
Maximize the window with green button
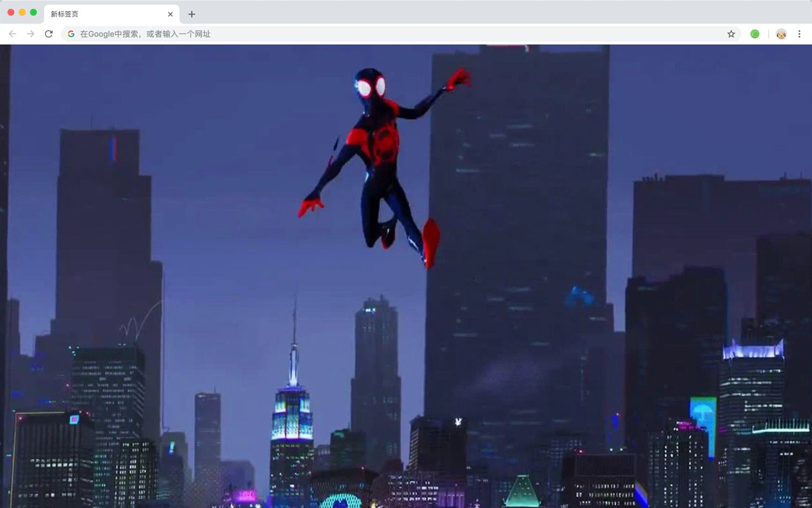coord(34,12)
